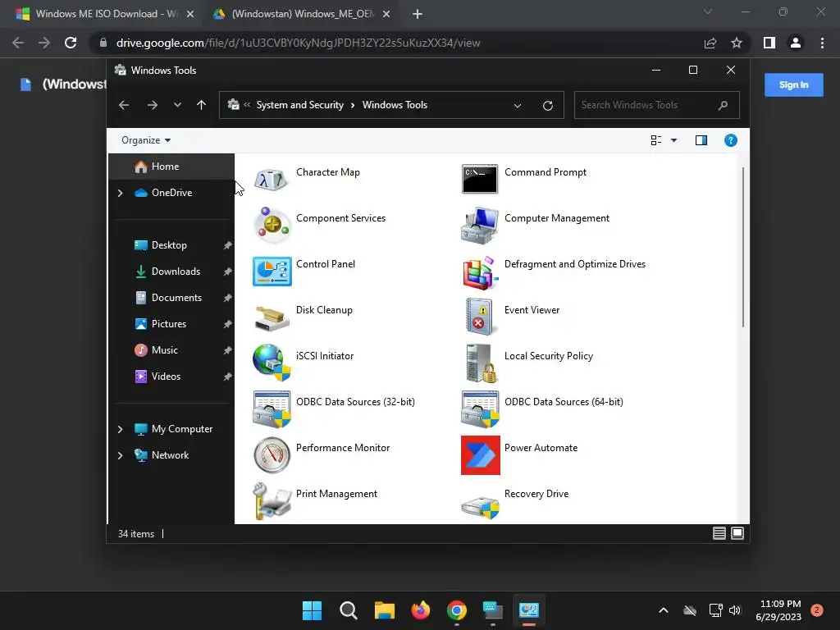Open Chrome profile avatar button
The image size is (840, 630).
click(x=796, y=43)
